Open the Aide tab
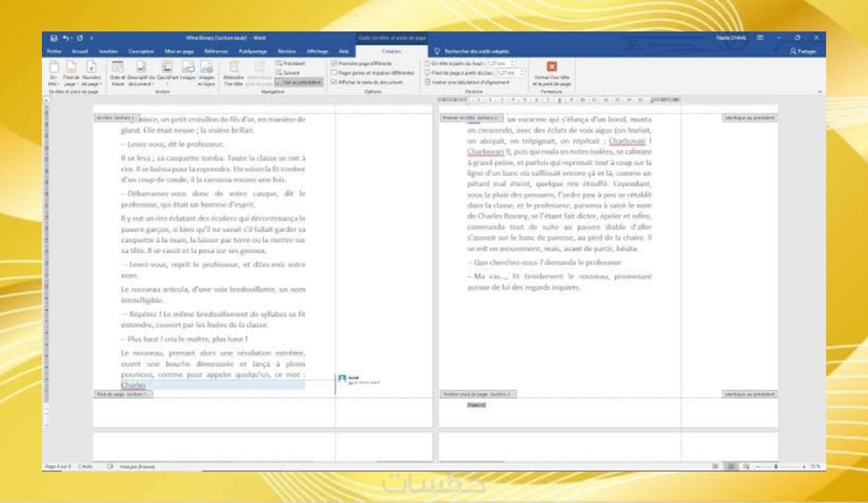Image resolution: width=868 pixels, height=503 pixels. point(343,51)
